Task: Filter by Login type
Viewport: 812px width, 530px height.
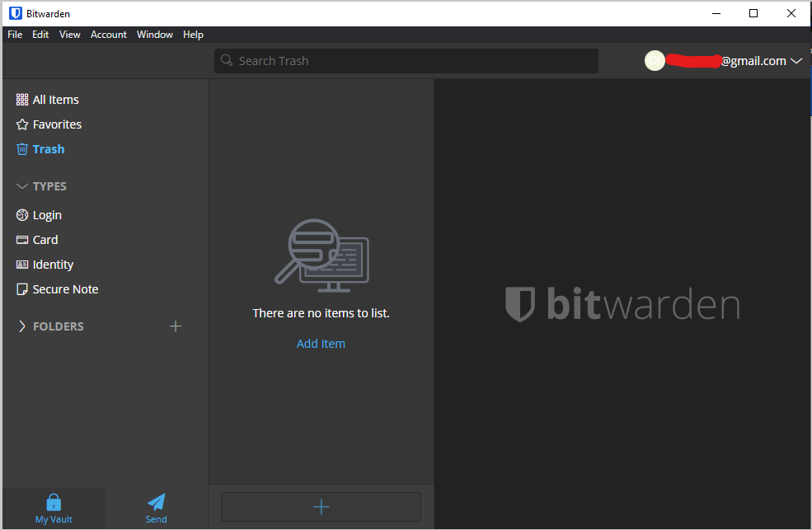Action: (47, 215)
